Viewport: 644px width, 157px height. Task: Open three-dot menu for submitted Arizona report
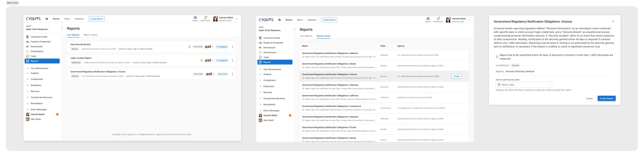tap(232, 74)
